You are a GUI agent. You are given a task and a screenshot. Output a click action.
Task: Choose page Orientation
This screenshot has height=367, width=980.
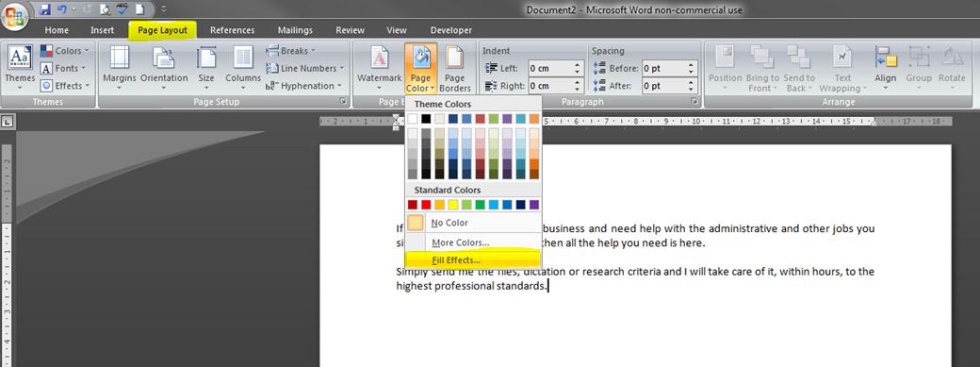point(164,67)
